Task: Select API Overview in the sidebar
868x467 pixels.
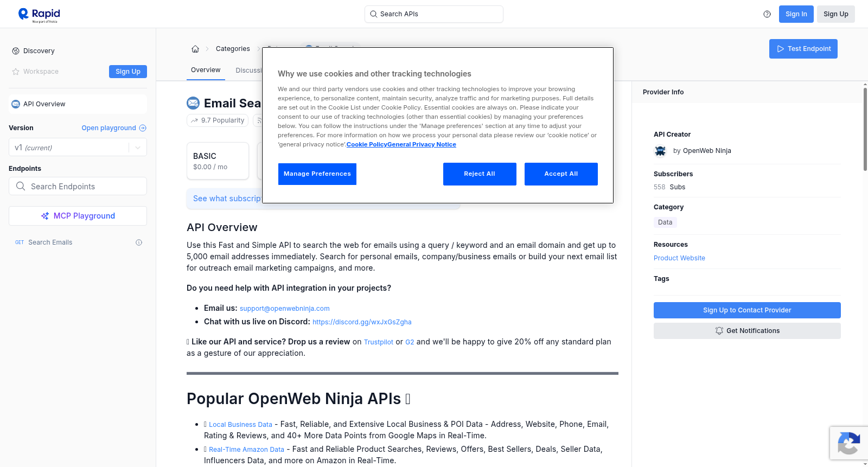Action: 78,104
